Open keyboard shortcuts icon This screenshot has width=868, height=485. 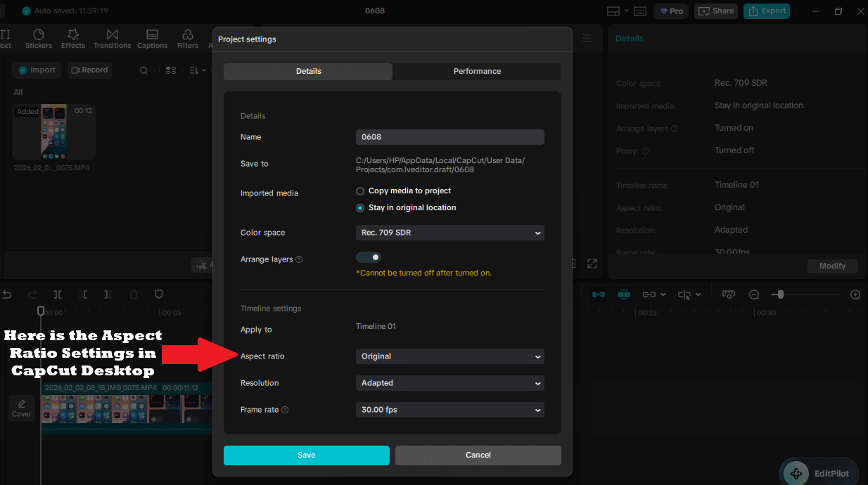(639, 11)
